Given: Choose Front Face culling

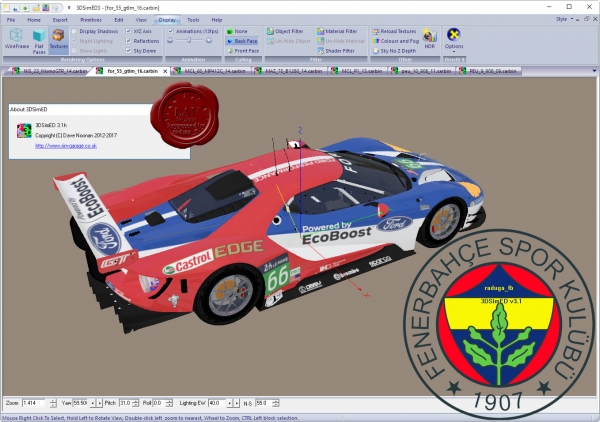Looking at the screenshot, I should pos(243,51).
